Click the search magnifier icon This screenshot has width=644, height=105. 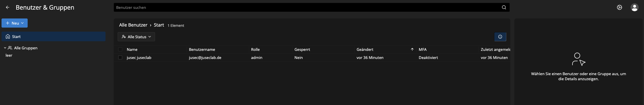coord(504,7)
